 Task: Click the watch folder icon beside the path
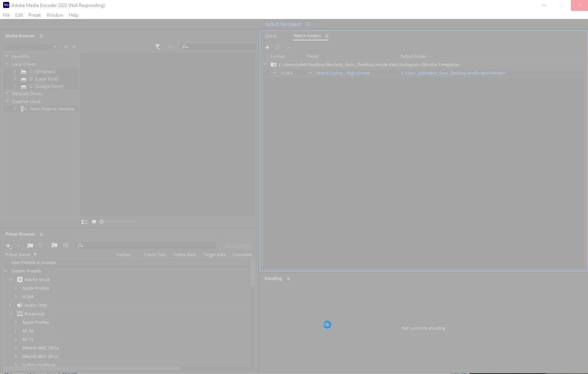coord(274,65)
